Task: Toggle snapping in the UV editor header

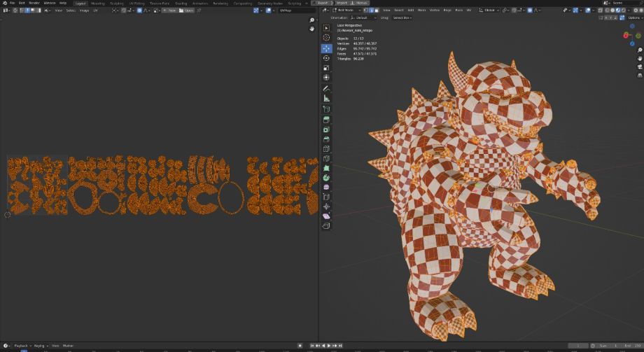Action: [x=124, y=10]
